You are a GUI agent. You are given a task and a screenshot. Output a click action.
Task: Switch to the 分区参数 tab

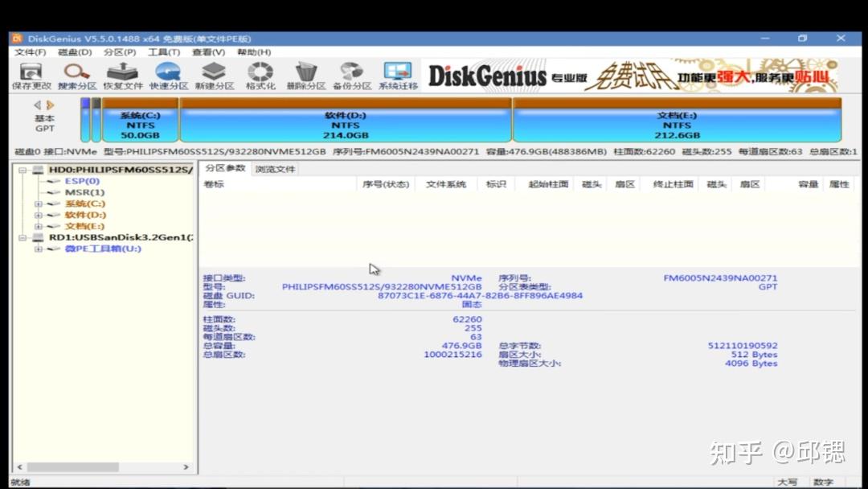tap(225, 168)
